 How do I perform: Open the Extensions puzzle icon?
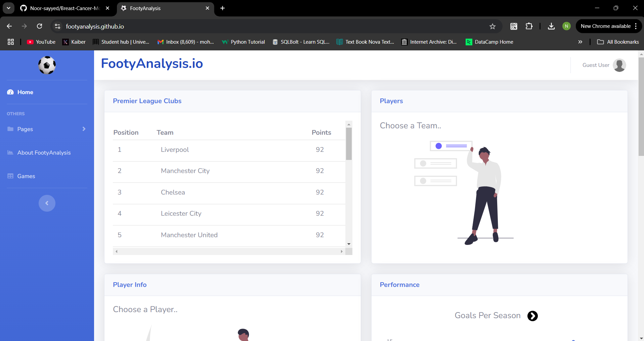point(529,26)
